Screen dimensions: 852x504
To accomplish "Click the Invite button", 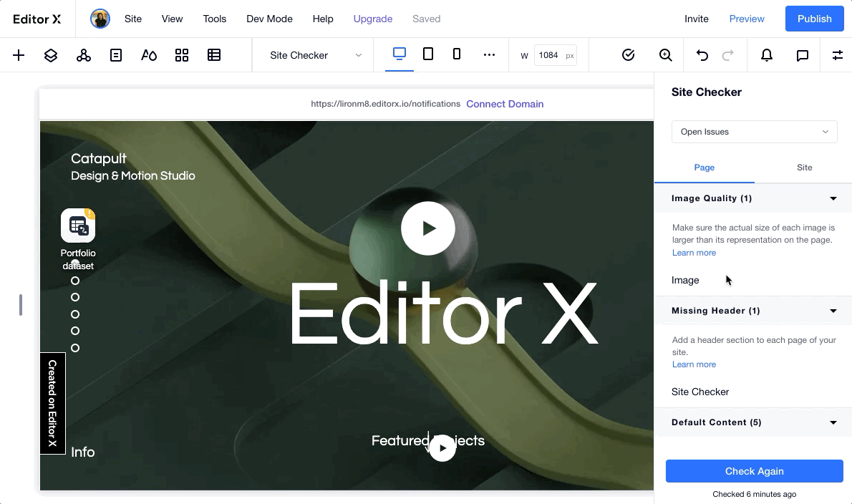I will (x=697, y=19).
